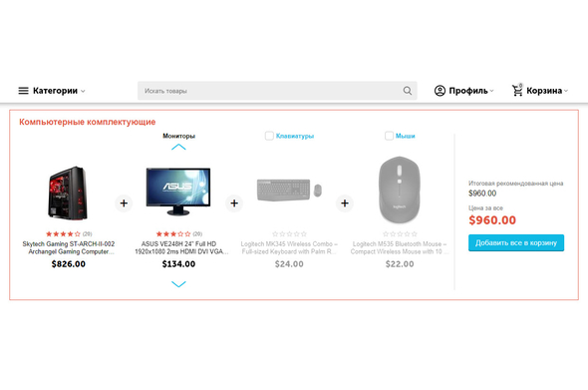This screenshot has height=390, width=588.
Task: Open the hamburger Категории menu icon
Action: point(23,91)
